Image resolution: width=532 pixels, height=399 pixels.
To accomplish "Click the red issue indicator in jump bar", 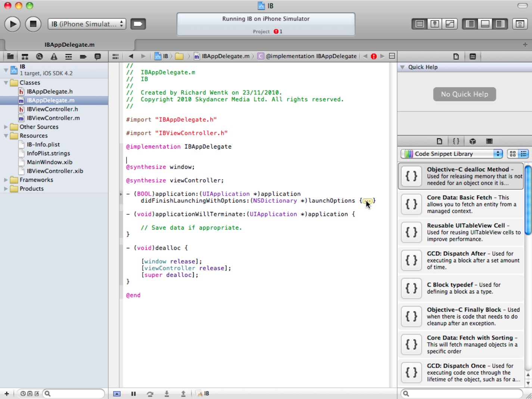I will point(374,56).
